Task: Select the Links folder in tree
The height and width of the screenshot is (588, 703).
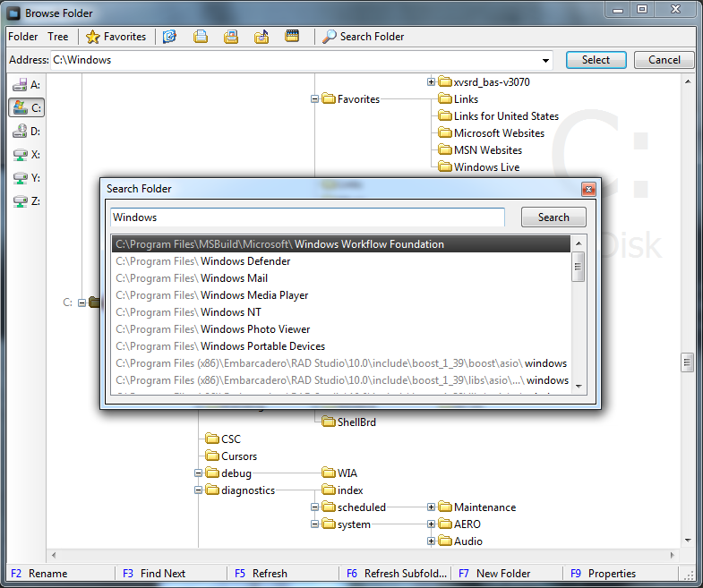Action: (x=459, y=99)
